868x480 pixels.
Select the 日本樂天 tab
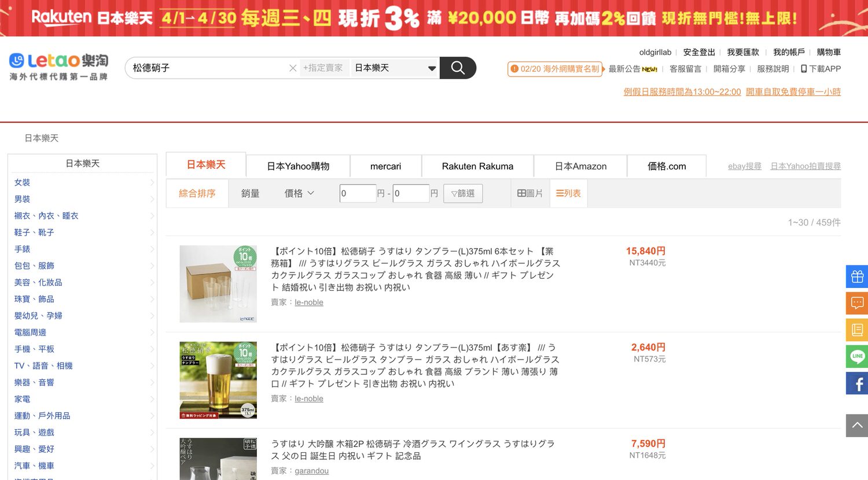pyautogui.click(x=206, y=165)
